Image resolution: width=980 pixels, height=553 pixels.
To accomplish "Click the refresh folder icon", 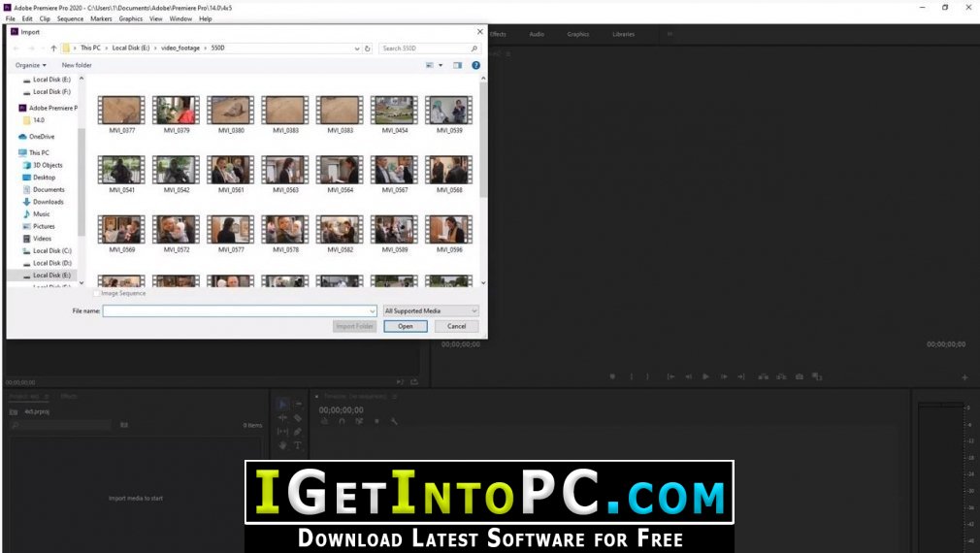I will click(x=368, y=49).
